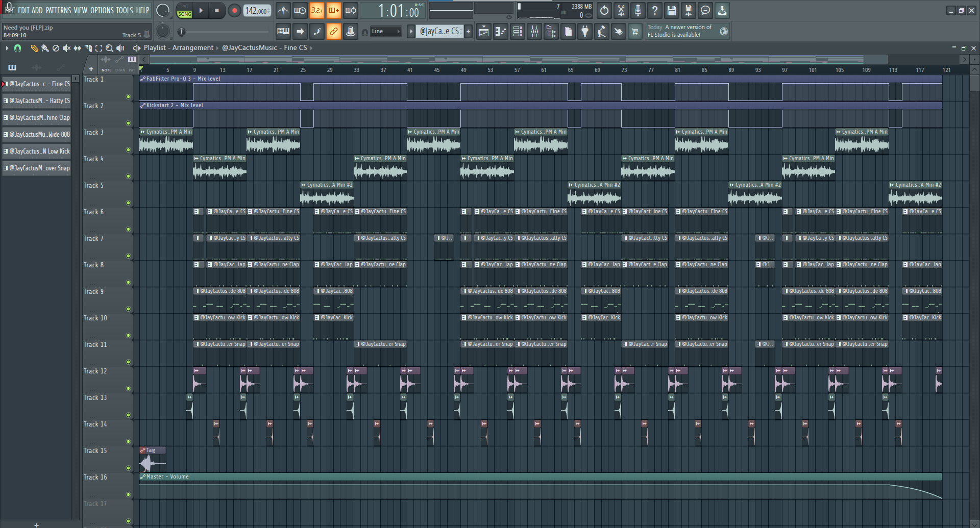Save the project with floppy icon
Screen dimensions: 980x528
672,10
